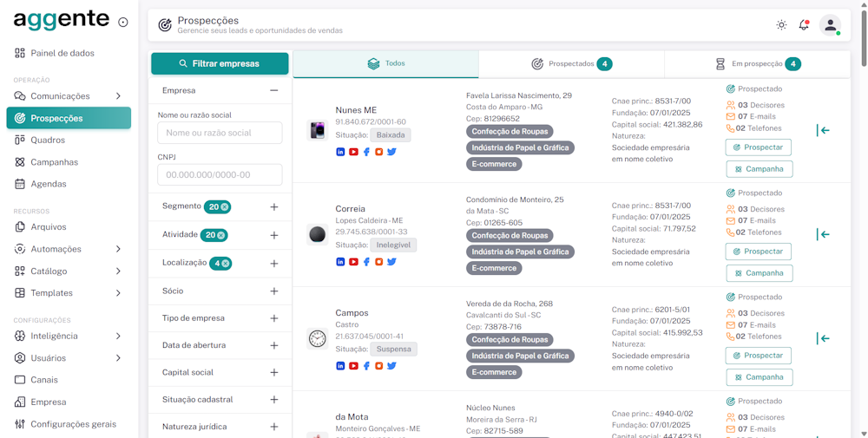
Task: Click Campos clock logo thumbnail
Action: point(317,338)
